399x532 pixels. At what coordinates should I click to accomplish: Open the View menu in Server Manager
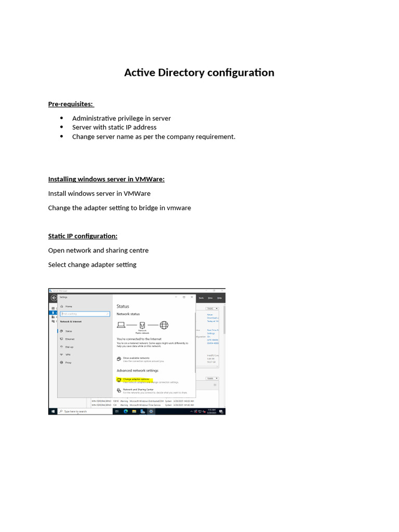pyautogui.click(x=210, y=298)
